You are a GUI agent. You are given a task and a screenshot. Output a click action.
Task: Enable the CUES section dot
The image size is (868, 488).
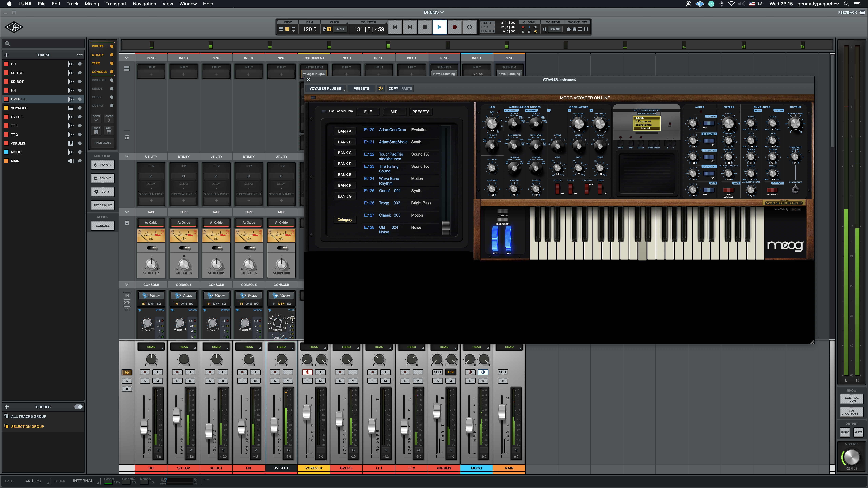112,97
